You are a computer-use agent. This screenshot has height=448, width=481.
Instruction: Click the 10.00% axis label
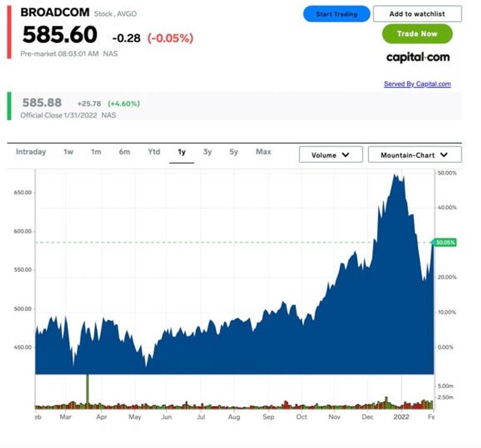pos(447,312)
